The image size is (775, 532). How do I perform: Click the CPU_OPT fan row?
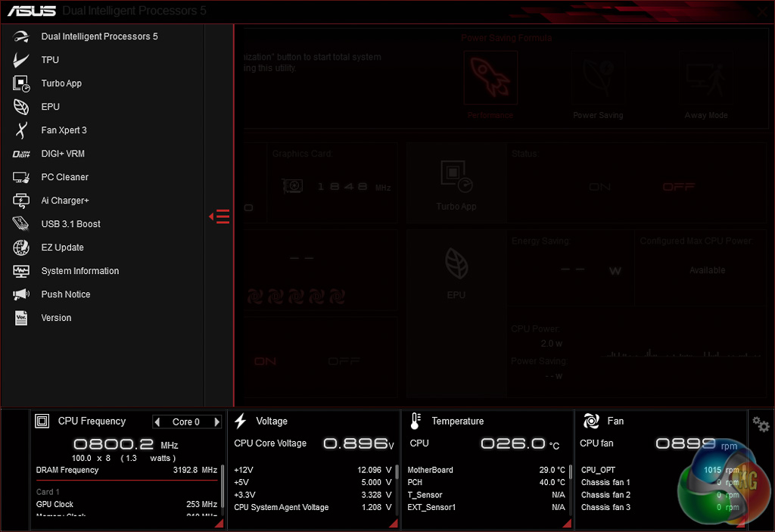(x=660, y=470)
